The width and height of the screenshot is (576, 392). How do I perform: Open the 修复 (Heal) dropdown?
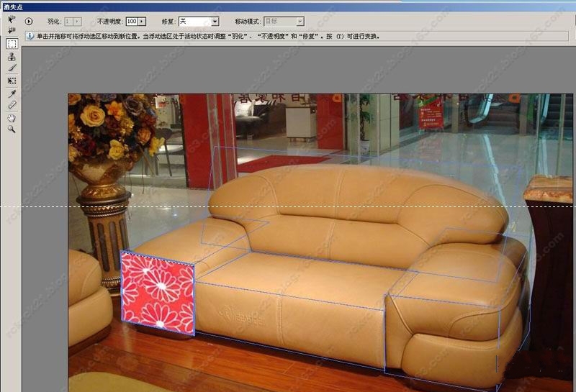click(199, 22)
